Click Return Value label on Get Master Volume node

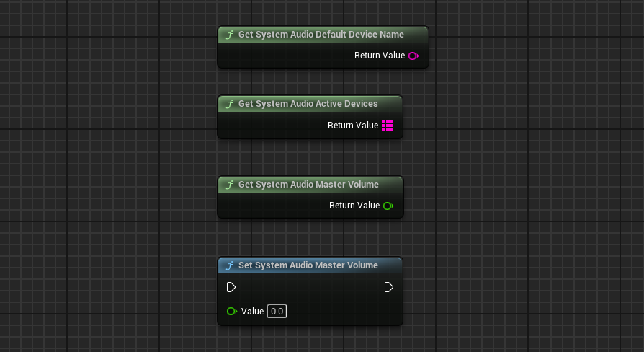[354, 205]
